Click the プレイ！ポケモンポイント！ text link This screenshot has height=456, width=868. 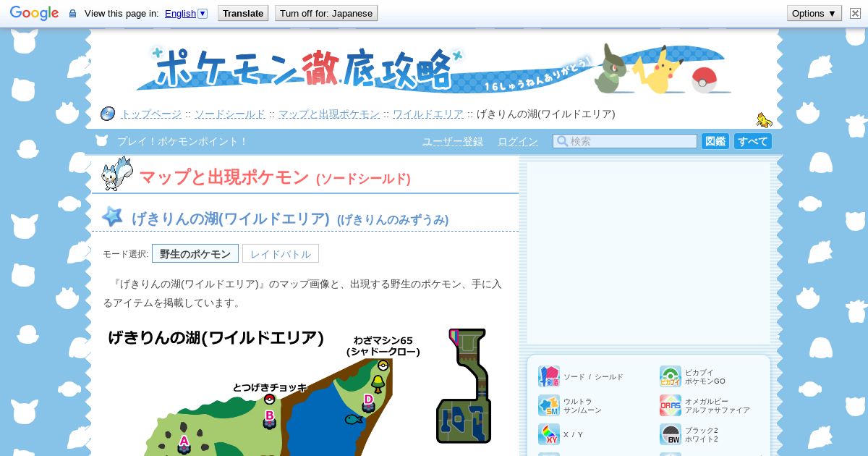click(182, 141)
